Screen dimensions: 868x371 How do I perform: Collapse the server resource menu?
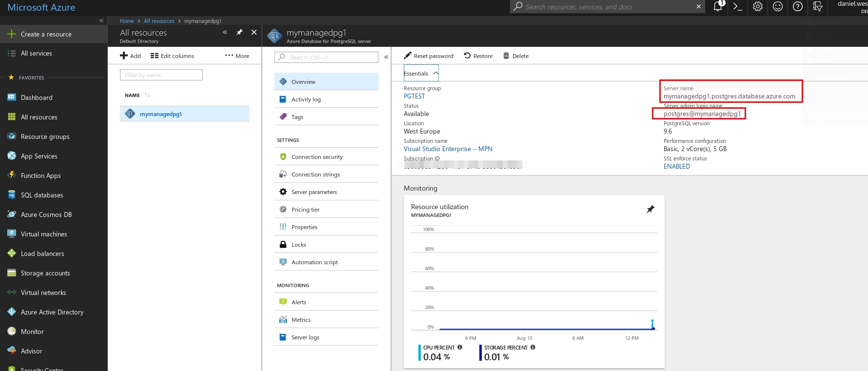[x=386, y=57]
